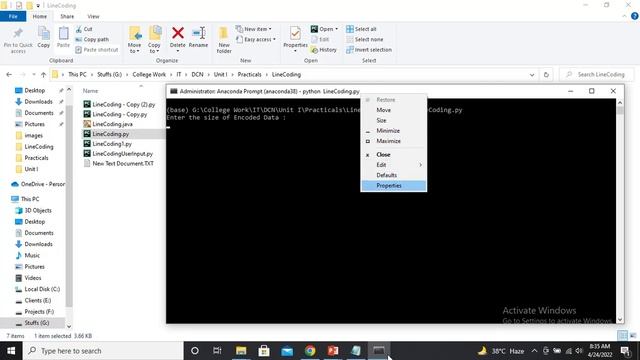Click Copy path in Clipboard group
Viewport: 640px width, 360px height.
tap(92, 40)
